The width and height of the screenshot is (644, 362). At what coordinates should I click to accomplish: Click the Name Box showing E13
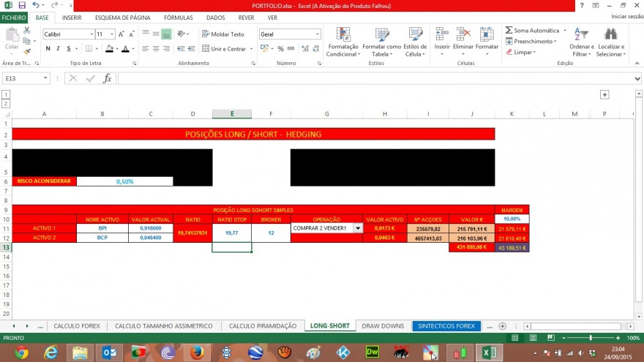tap(26, 78)
